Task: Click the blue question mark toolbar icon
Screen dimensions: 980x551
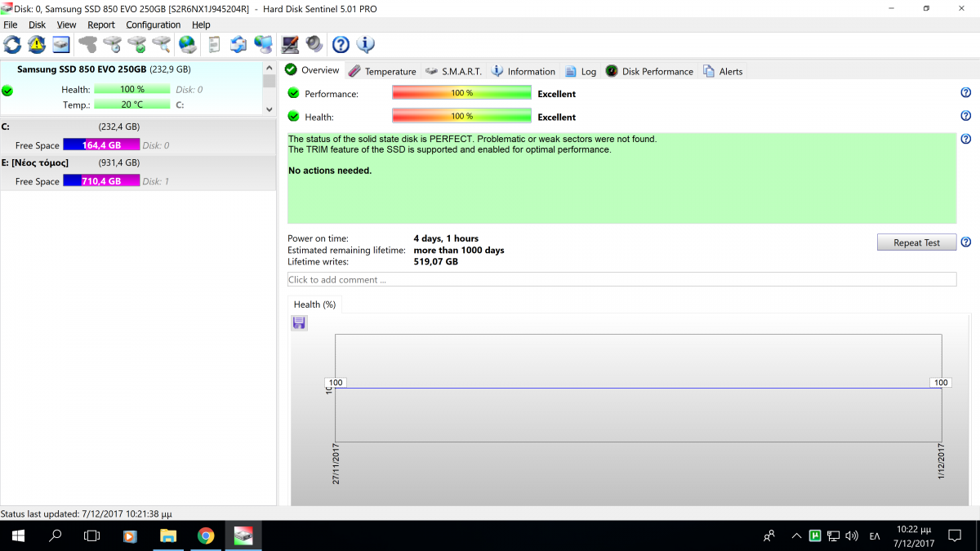Action: 341,44
